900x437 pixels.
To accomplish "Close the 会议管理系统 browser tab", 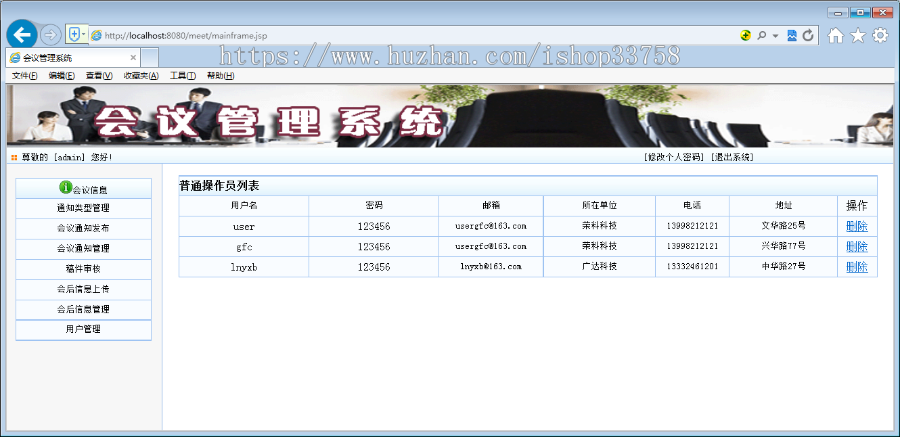I will [x=133, y=58].
